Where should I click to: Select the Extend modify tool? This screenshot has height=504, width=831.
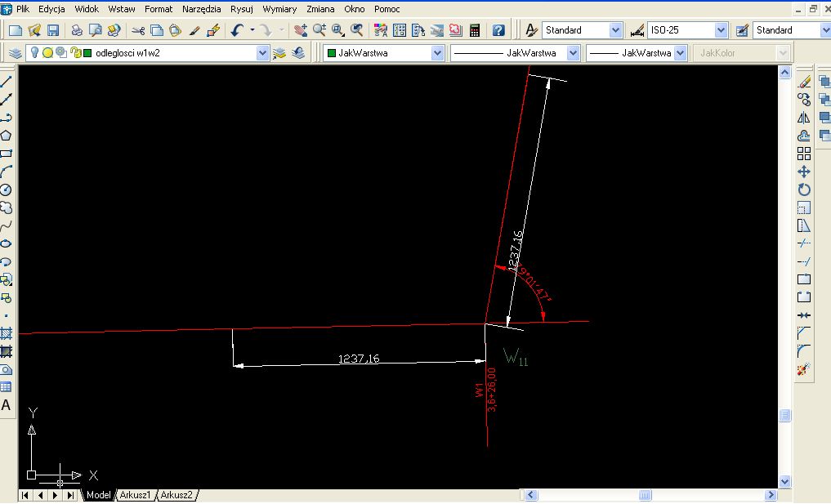804,262
